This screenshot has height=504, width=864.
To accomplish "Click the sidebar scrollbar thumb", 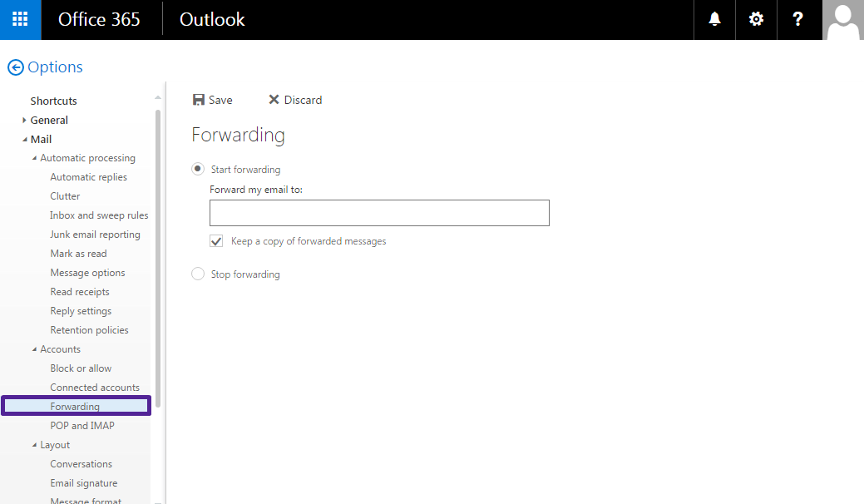I will tap(158, 259).
